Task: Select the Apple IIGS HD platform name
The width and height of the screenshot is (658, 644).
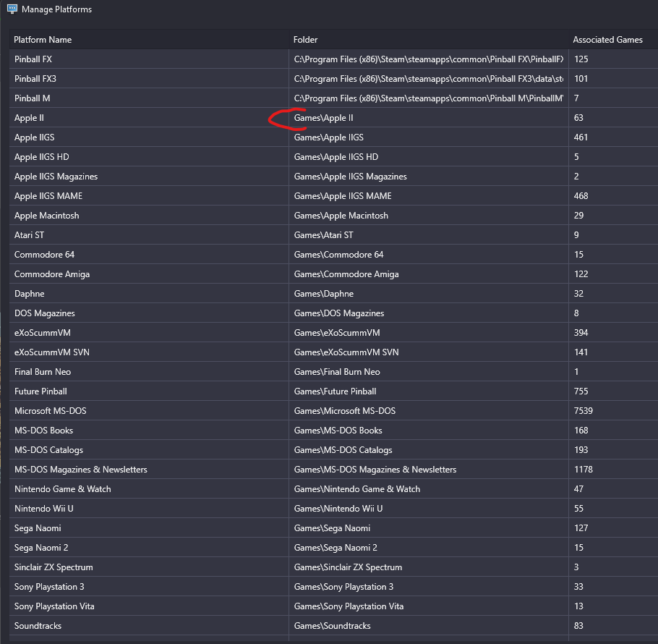Action: (x=41, y=156)
